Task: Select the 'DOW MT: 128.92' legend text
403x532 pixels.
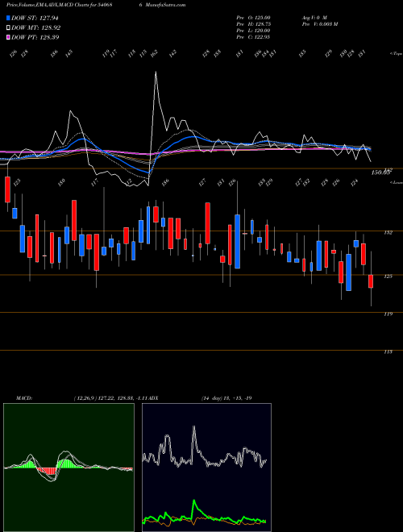Action: coord(36,27)
